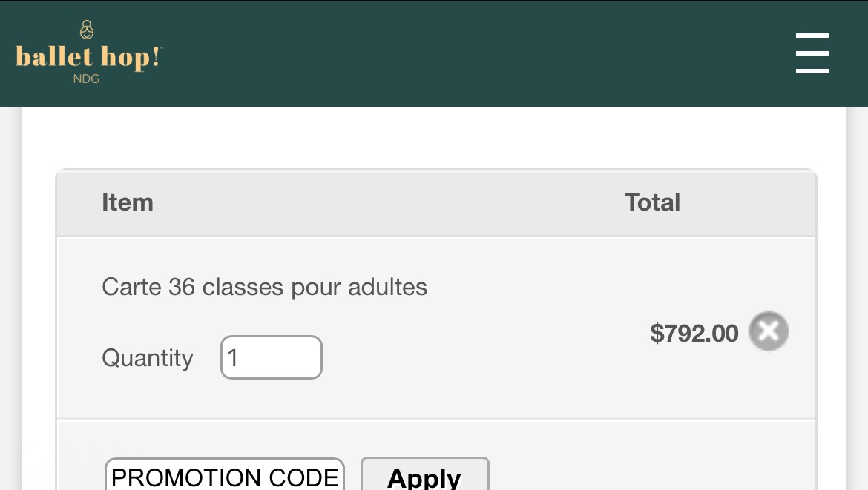Click the bottom bar of the hamburger icon
This screenshot has width=868, height=490.
[x=812, y=71]
